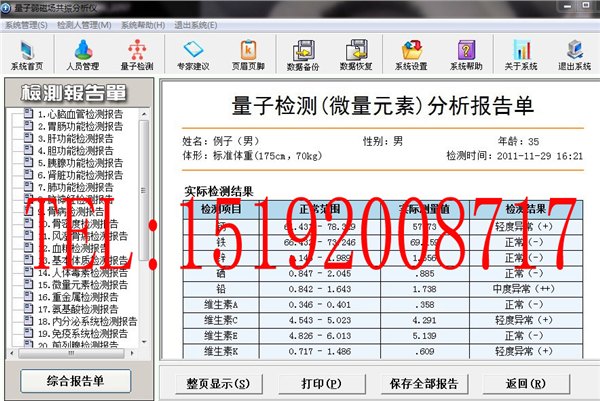The height and width of the screenshot is (401, 600).
Task: Click report list vertical scrollbar thumb
Action: tap(144, 190)
